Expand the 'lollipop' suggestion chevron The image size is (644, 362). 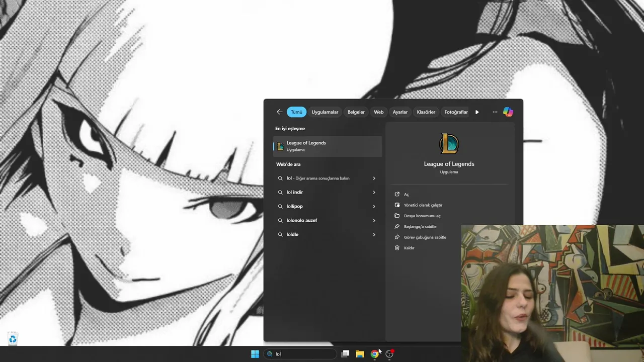(374, 206)
